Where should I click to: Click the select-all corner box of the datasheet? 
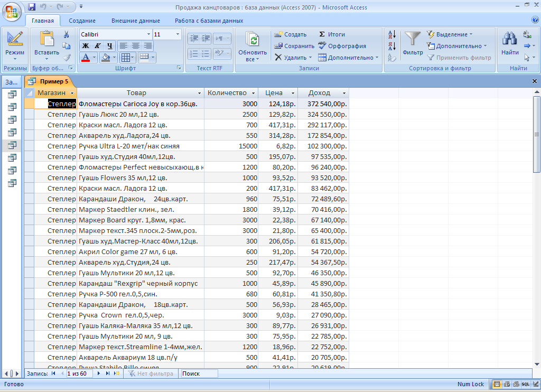point(30,93)
